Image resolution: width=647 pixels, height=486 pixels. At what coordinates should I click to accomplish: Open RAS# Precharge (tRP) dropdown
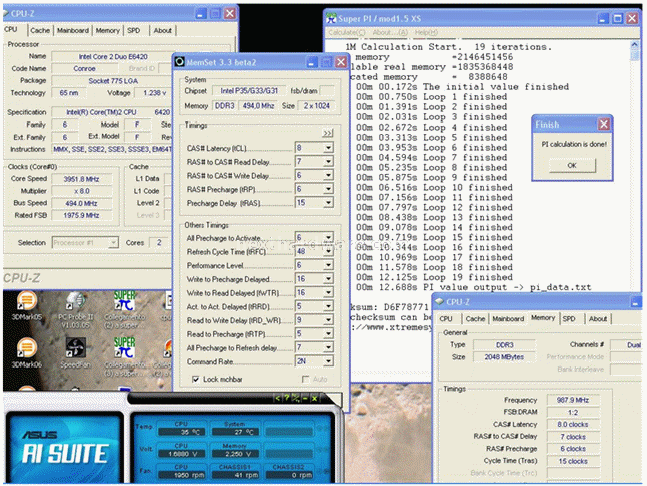tap(328, 189)
